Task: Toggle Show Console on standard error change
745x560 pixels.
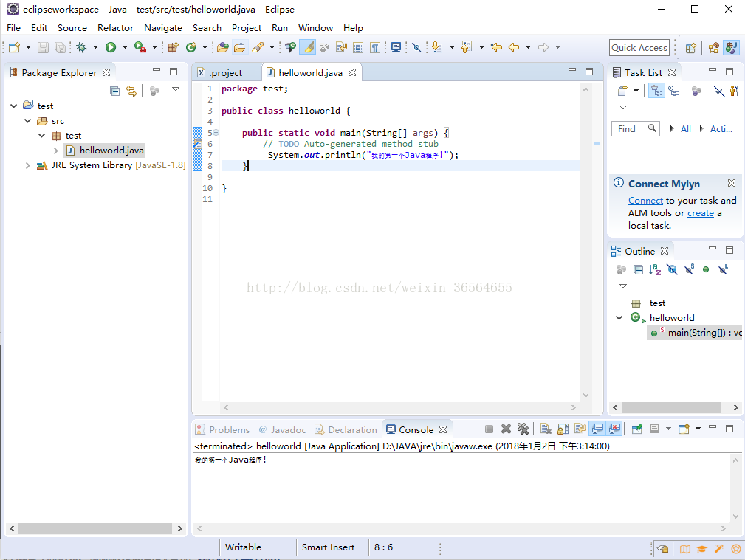Action: point(614,429)
